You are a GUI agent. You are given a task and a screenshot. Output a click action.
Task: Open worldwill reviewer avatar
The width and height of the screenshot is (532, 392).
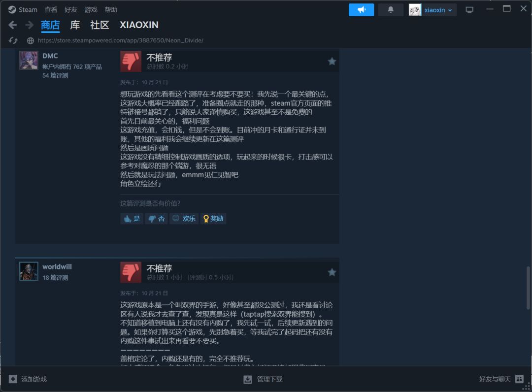click(x=29, y=271)
